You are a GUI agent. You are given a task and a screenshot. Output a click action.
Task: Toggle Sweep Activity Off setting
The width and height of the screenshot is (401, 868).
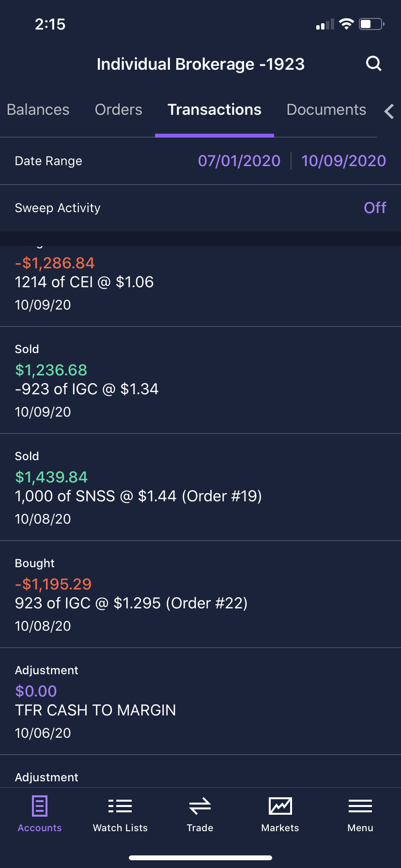[x=374, y=208]
